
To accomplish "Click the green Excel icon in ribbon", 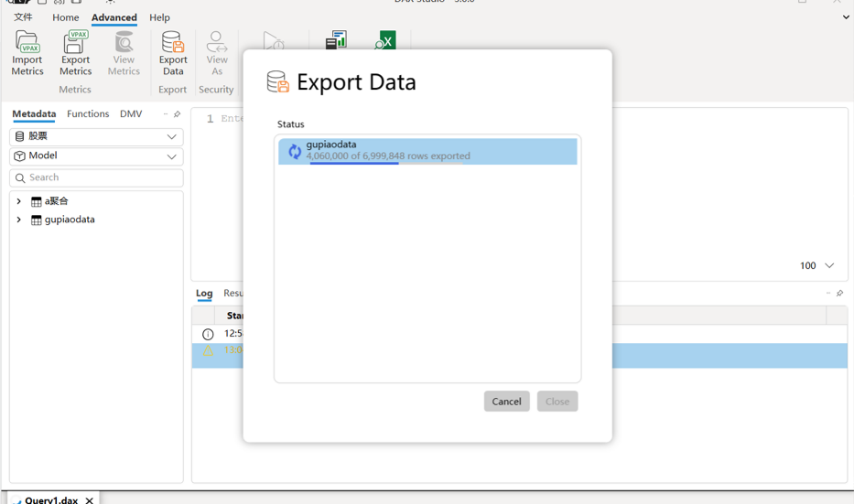I will click(385, 41).
